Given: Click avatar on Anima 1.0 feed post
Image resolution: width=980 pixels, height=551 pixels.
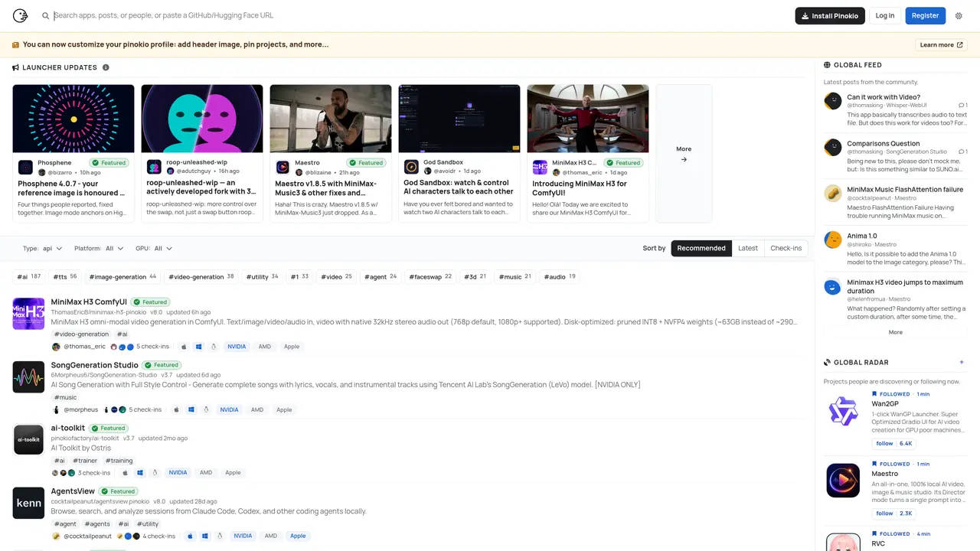Looking at the screenshot, I should coord(832,240).
